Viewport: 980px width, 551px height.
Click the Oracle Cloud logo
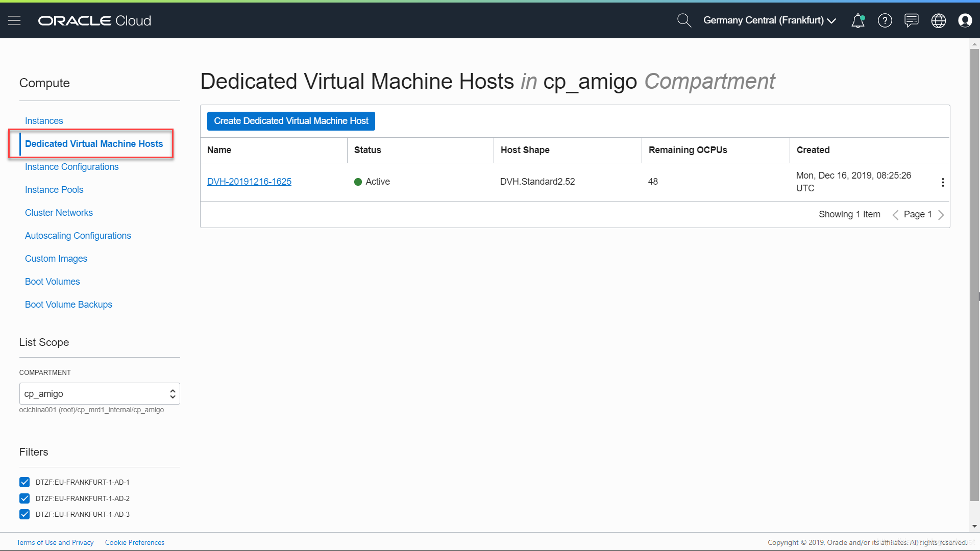(x=94, y=20)
